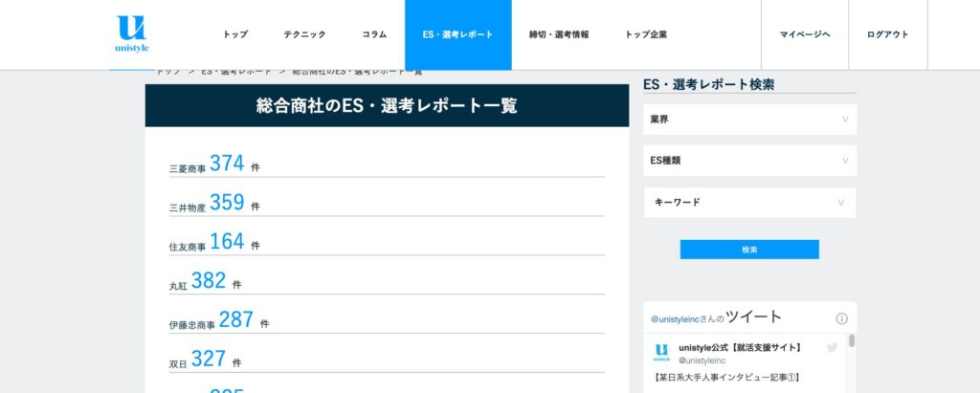Viewport: 980px width, 393px height.
Task: Expand the ES種類 dropdown
Action: (749, 161)
